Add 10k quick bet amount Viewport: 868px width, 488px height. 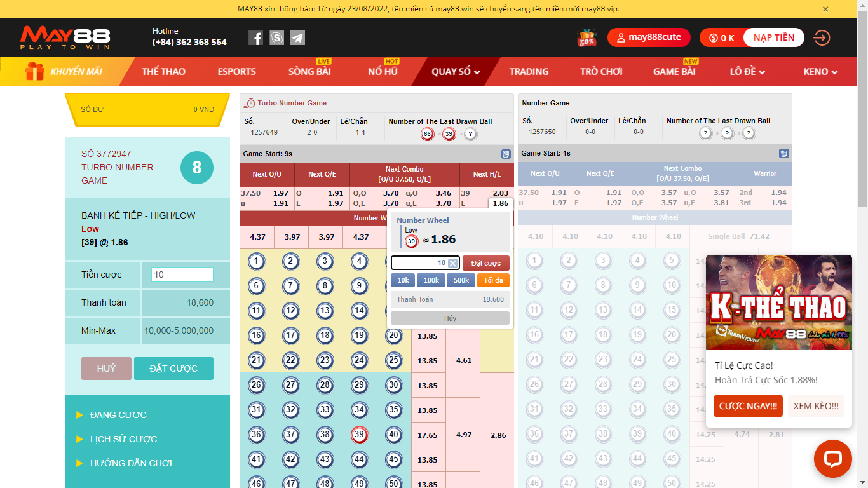tap(403, 280)
